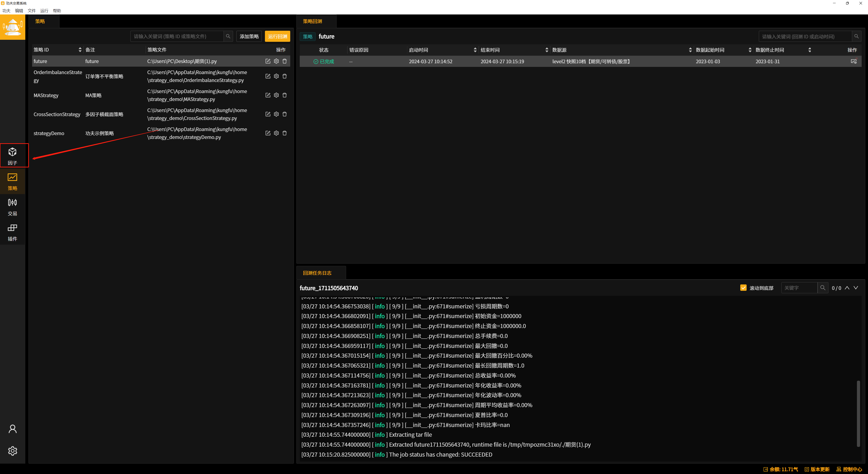Sort strategies by 策略 ID column
The width and height of the screenshot is (868, 474).
[80, 50]
